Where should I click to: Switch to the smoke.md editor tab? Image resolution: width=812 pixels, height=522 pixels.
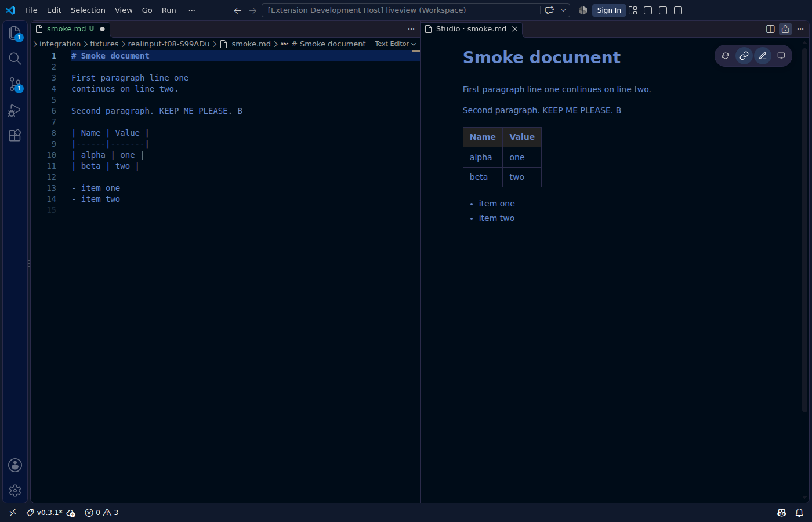pyautogui.click(x=70, y=29)
